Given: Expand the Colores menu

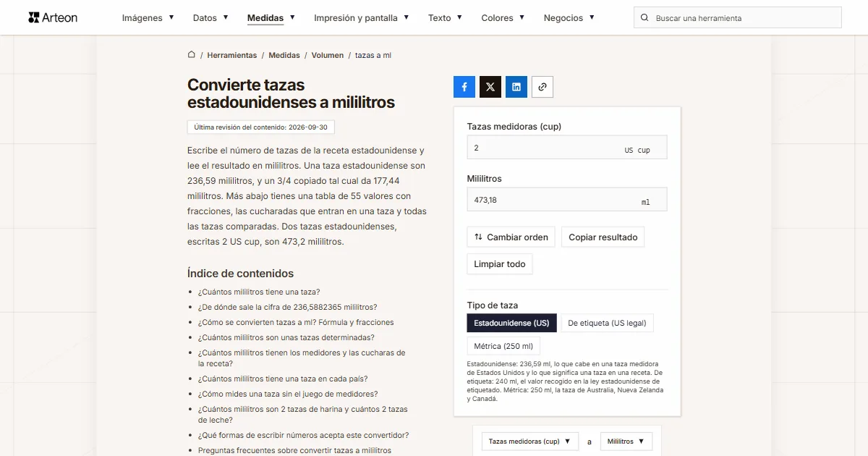Looking at the screenshot, I should pos(503,18).
